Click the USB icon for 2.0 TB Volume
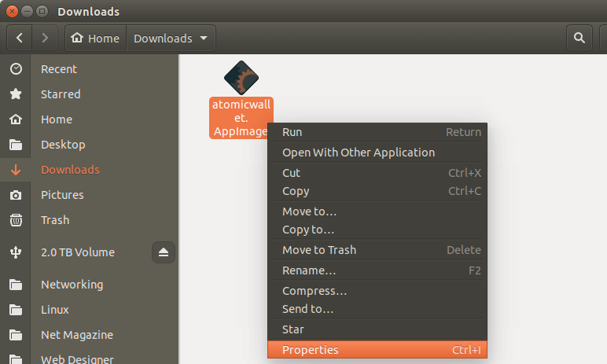 click(15, 252)
